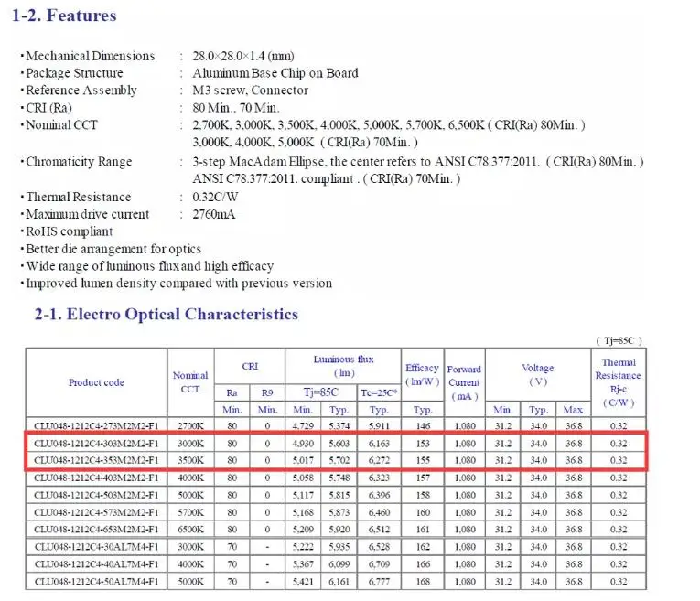Click the 'Efficacy (lm/W)' column header

click(x=423, y=375)
